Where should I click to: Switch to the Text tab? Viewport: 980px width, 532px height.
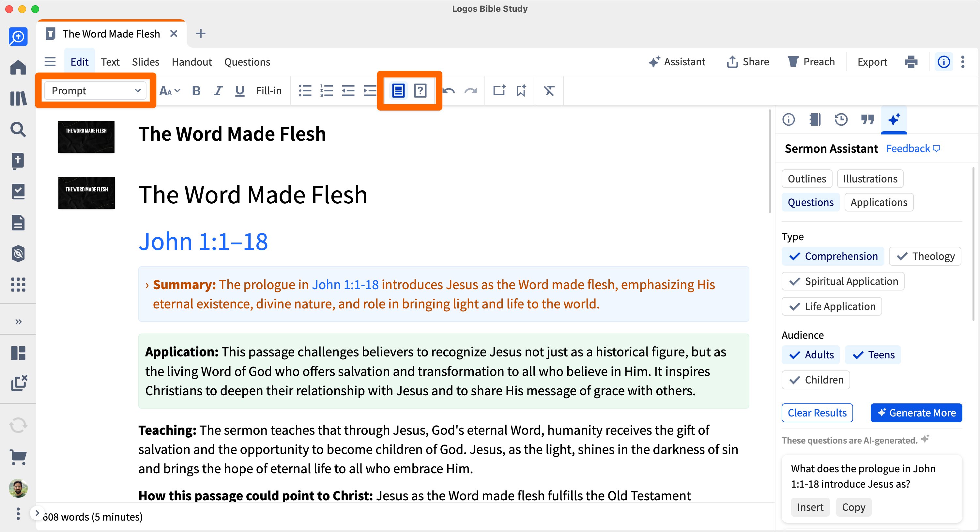[110, 62]
